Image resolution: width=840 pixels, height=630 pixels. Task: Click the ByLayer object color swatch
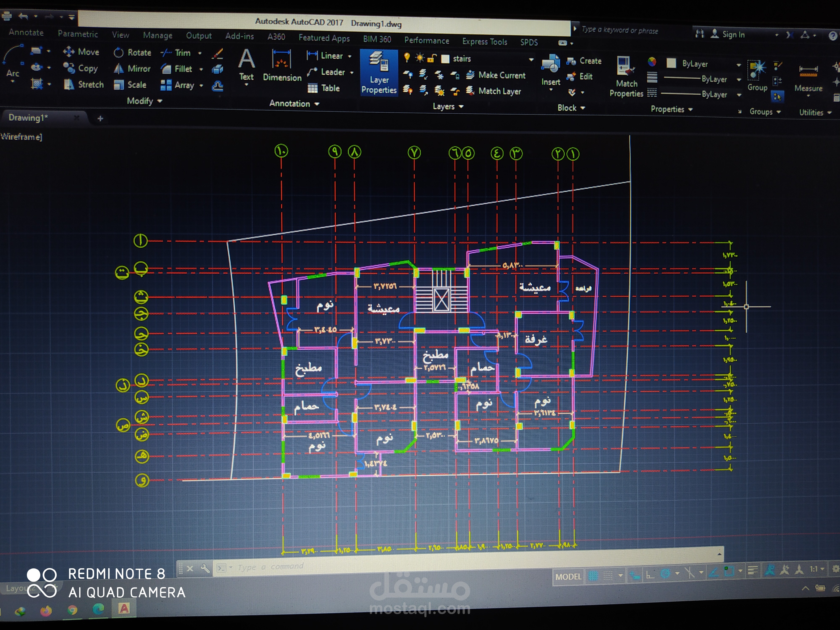tap(671, 63)
